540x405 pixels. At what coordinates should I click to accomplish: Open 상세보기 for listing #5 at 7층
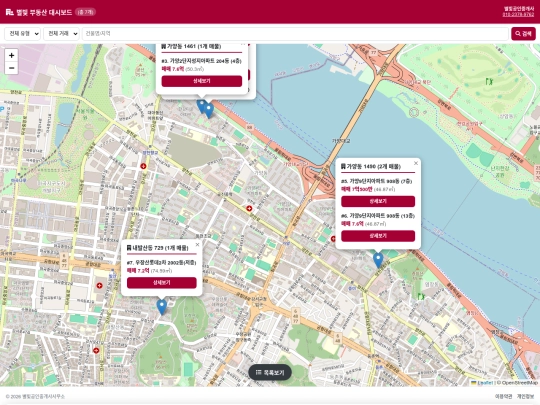378,201
